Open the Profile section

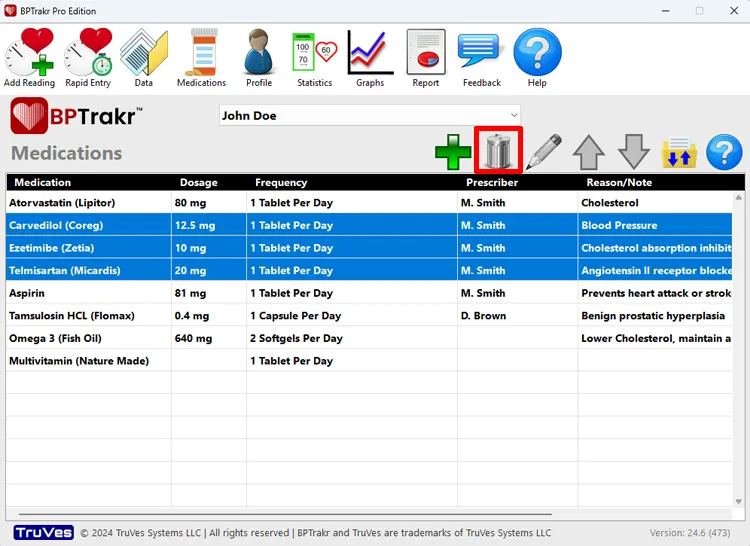tap(259, 58)
